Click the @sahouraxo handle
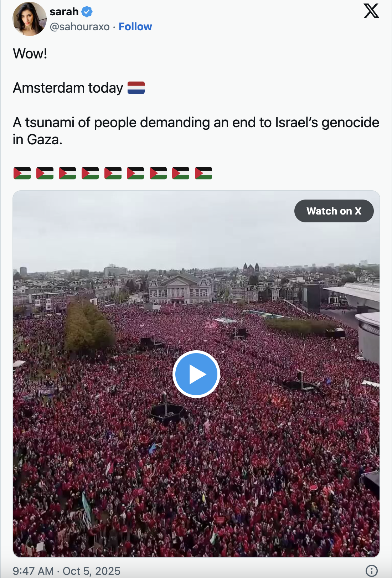 point(80,27)
